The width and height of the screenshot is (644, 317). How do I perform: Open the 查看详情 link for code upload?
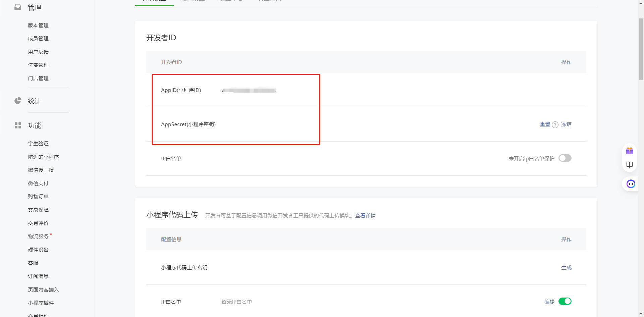click(365, 216)
